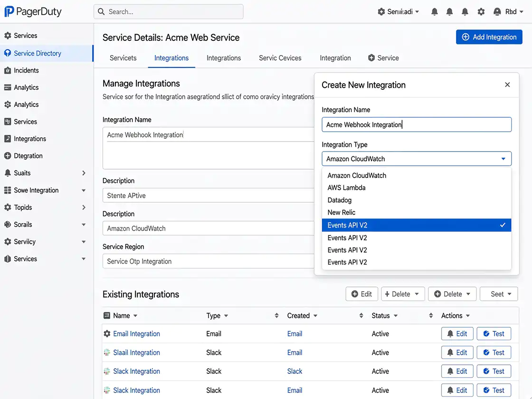The width and height of the screenshot is (532, 399).
Task: Expand the Serviicy sidebar arrow
Action: (84, 242)
